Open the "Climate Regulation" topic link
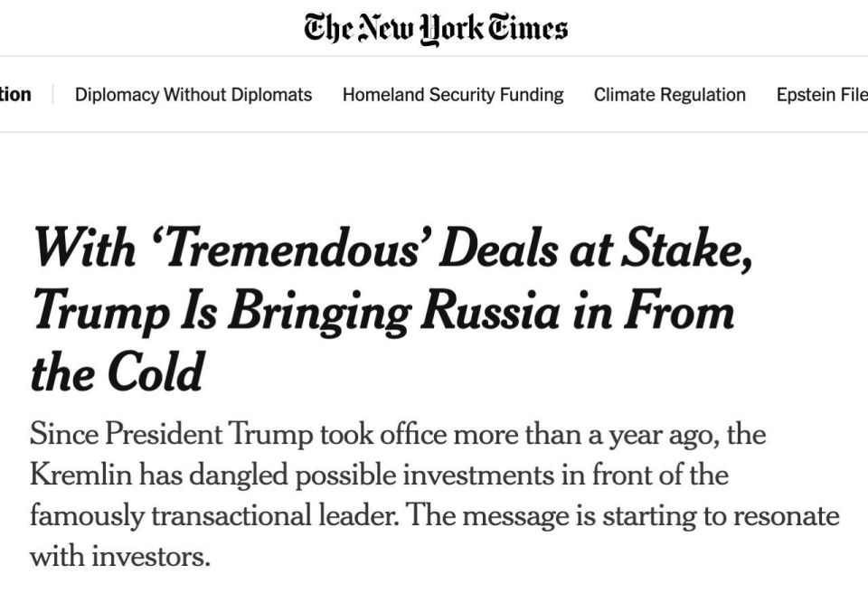Viewport: 868px width, 593px height. (x=669, y=94)
